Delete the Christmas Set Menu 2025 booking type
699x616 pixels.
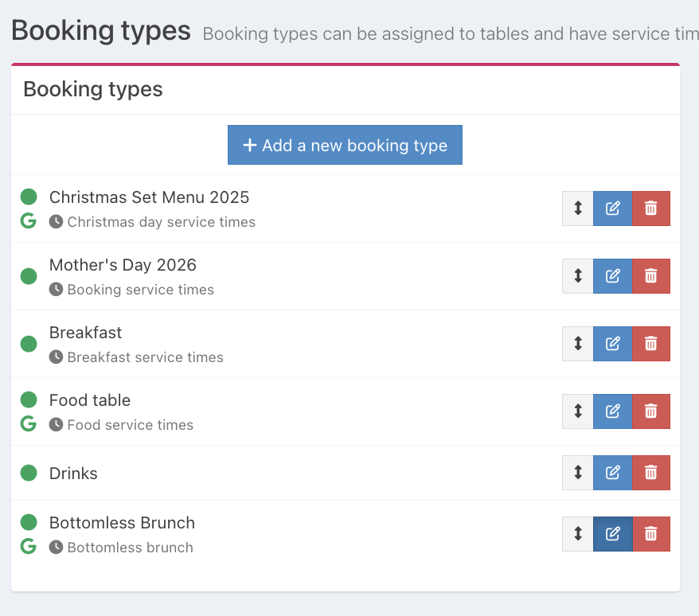pyautogui.click(x=650, y=209)
